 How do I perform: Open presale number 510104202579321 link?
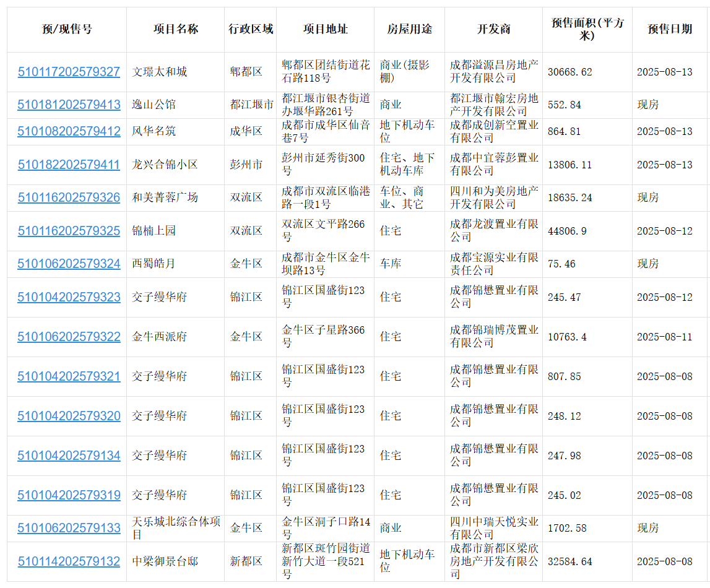pyautogui.click(x=69, y=376)
